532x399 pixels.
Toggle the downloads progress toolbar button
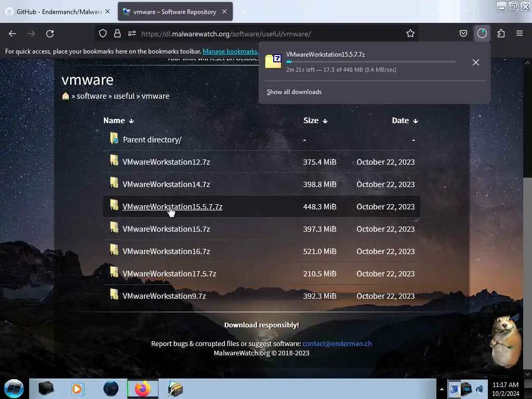(482, 33)
